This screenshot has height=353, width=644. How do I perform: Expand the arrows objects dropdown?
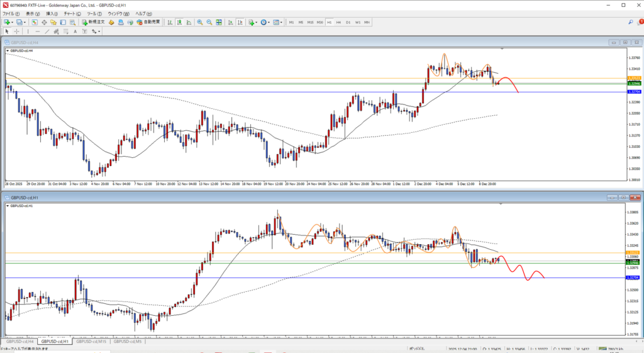click(x=100, y=31)
